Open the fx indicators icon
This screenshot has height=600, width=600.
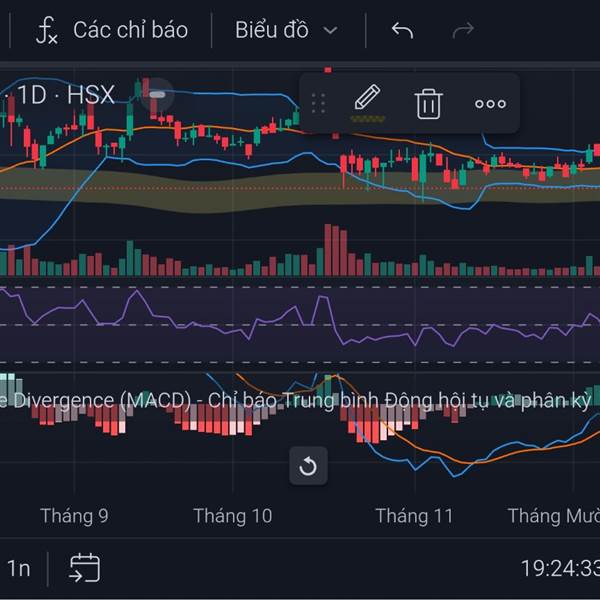click(46, 30)
